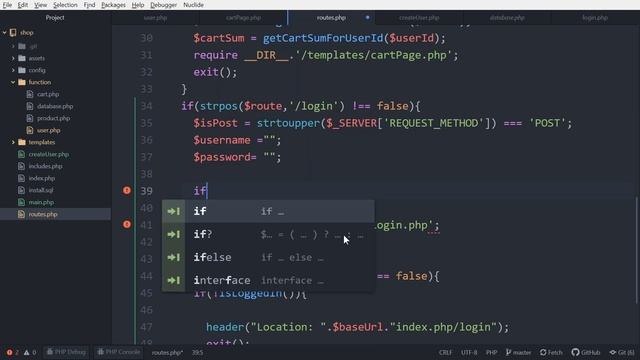This screenshot has width=640, height=360.
Task: Open the File menu
Action: pos(7,5)
